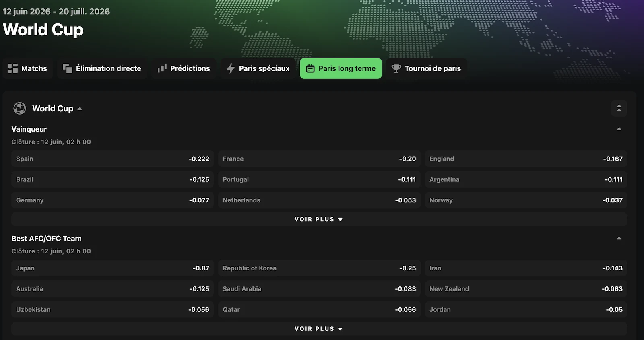
Task: Select Spain to win at -0.222
Action: pyautogui.click(x=113, y=159)
